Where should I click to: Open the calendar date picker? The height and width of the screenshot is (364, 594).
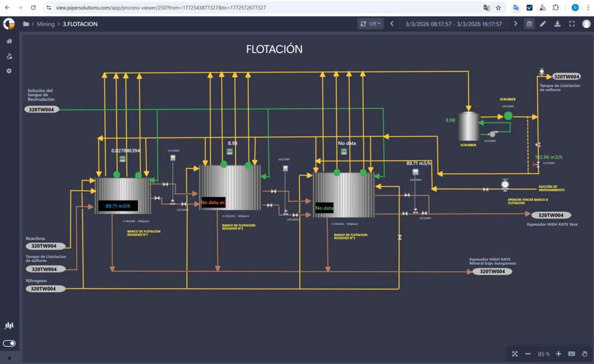529,24
